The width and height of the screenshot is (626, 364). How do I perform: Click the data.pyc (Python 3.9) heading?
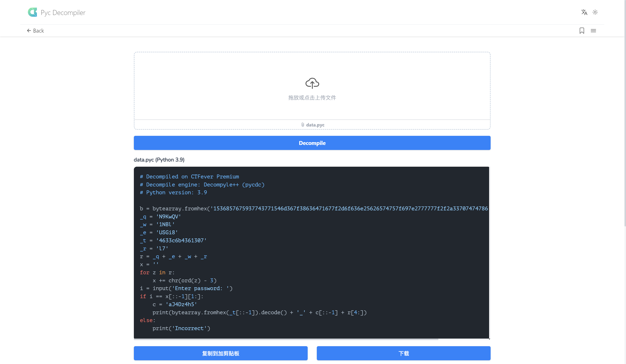pos(159,160)
